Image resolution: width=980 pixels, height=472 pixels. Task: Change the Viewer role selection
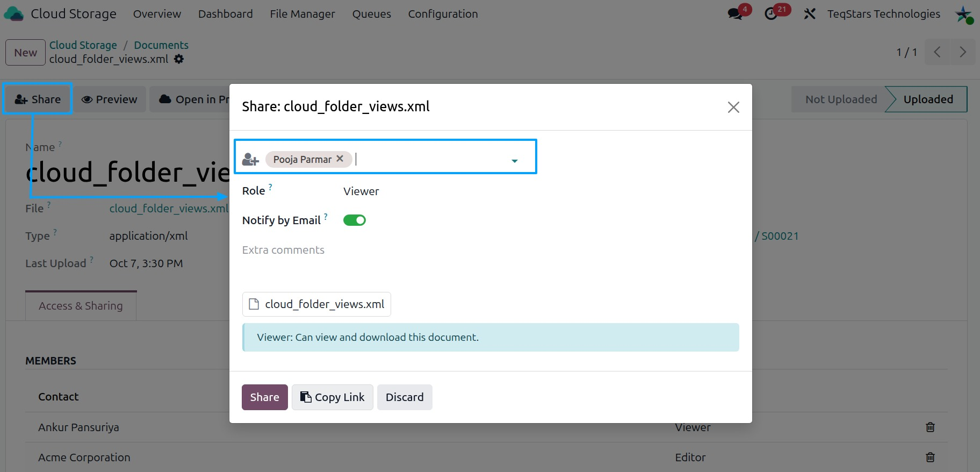[x=361, y=191]
